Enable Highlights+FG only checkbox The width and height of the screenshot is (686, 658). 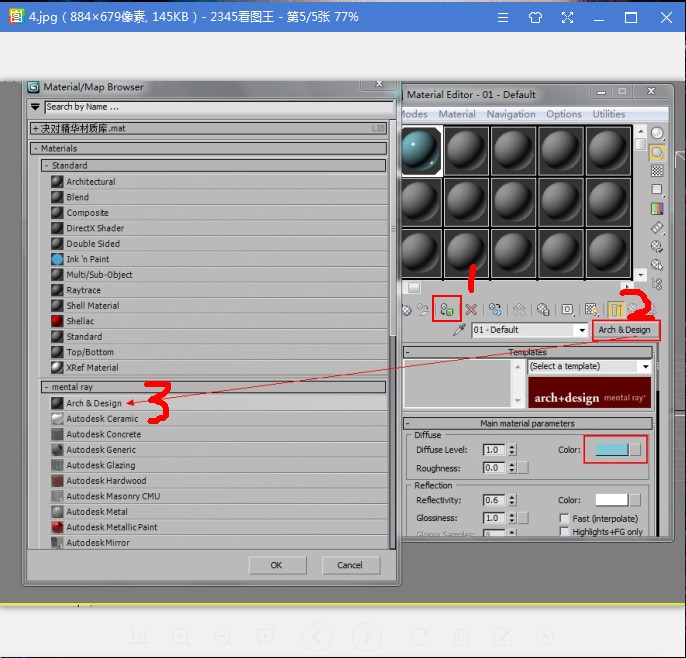pos(564,532)
